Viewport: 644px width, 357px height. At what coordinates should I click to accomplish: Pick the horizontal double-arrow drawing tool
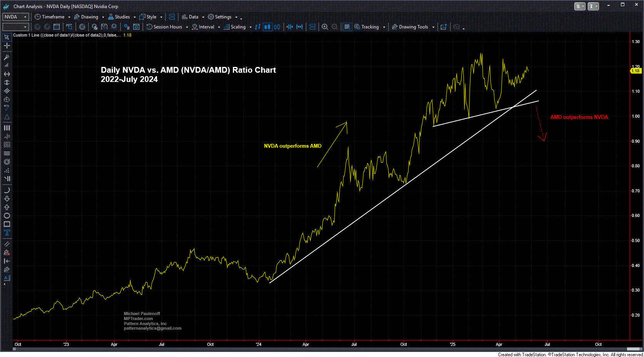point(7,74)
